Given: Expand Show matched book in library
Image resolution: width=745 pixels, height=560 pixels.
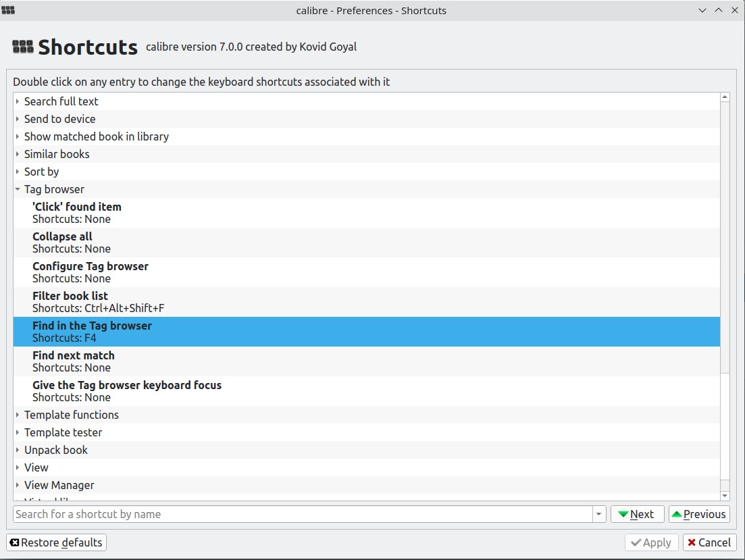Looking at the screenshot, I should 17,136.
